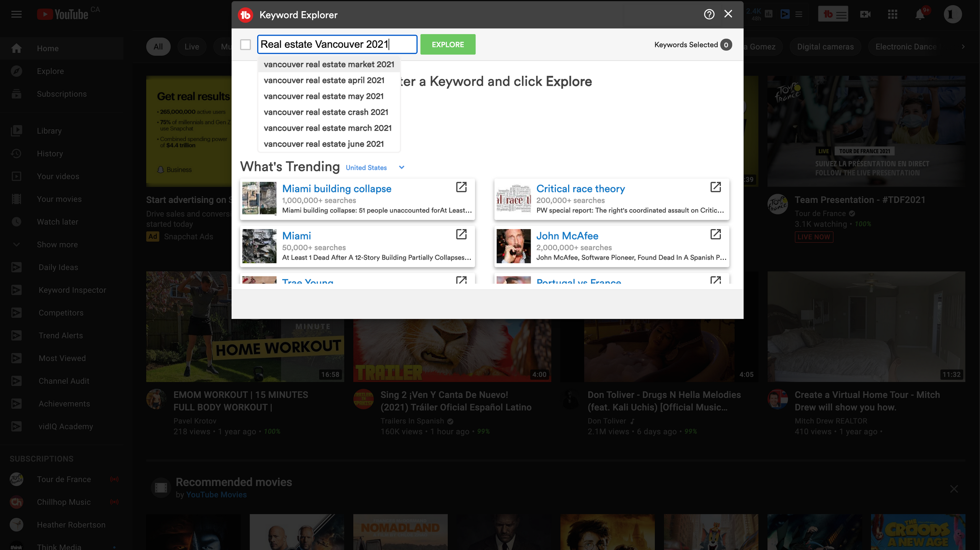Open vidIQ Daily Ideas
Screen dimensions: 980x550
[x=62, y=267]
